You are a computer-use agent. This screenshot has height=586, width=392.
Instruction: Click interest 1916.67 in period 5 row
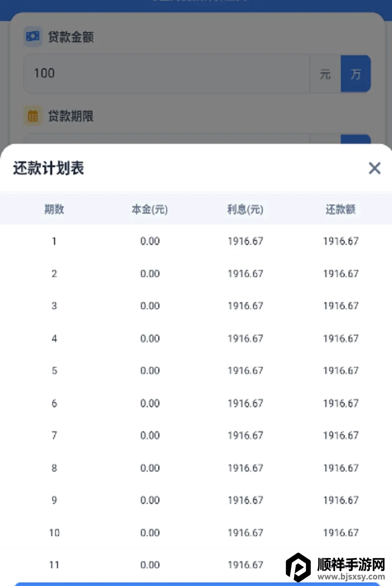[x=245, y=371]
